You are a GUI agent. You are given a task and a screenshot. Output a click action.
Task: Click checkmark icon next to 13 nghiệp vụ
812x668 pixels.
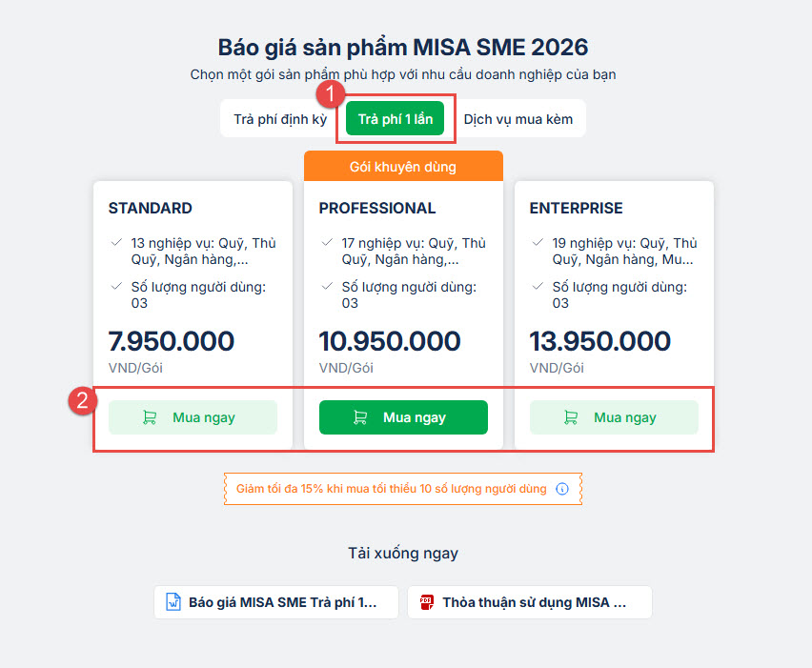click(116, 243)
